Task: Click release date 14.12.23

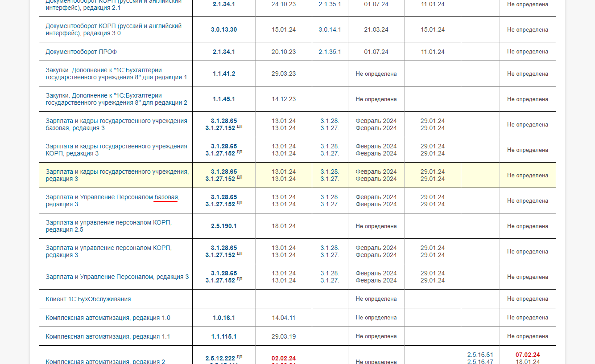Action: pyautogui.click(x=284, y=99)
